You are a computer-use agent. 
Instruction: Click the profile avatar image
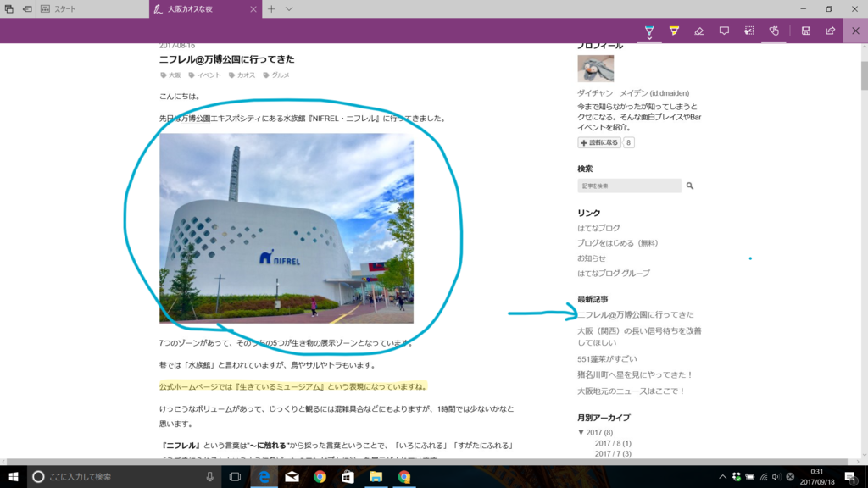click(595, 69)
